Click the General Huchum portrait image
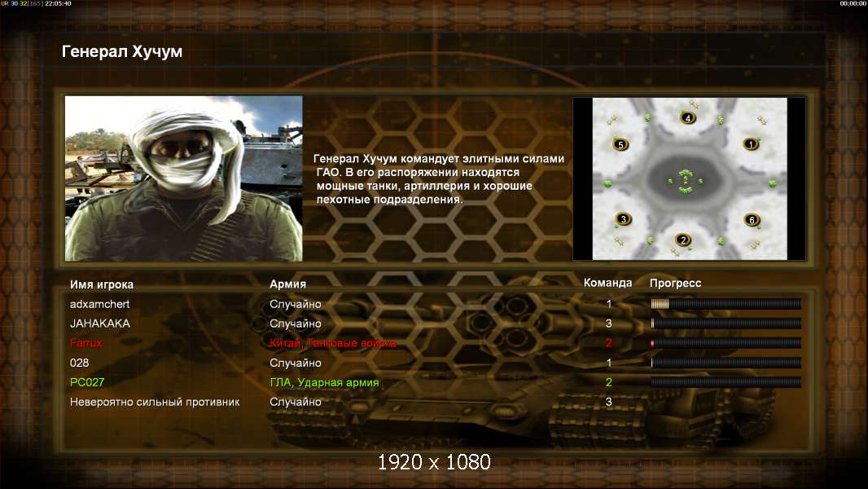 184,178
